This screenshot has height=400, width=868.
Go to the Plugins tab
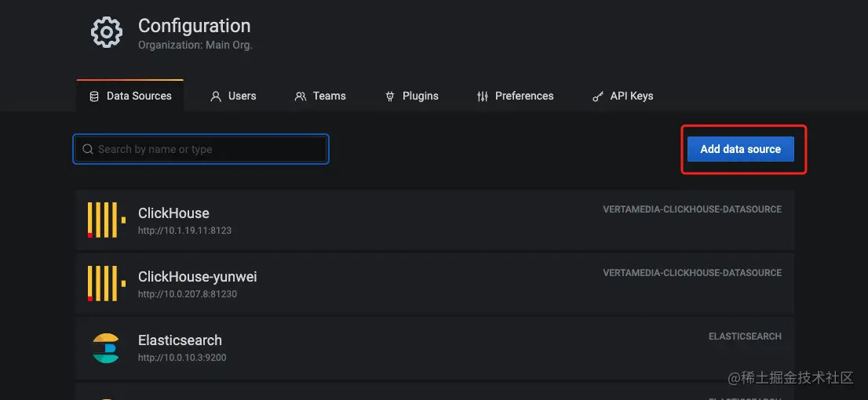point(412,96)
